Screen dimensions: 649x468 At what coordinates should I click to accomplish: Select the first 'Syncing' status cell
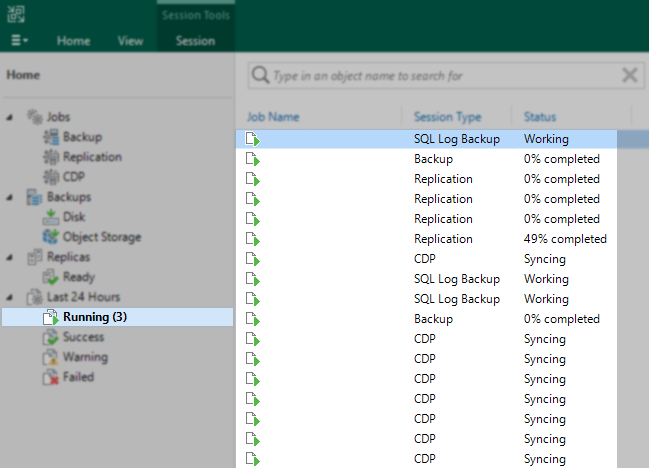tap(545, 259)
